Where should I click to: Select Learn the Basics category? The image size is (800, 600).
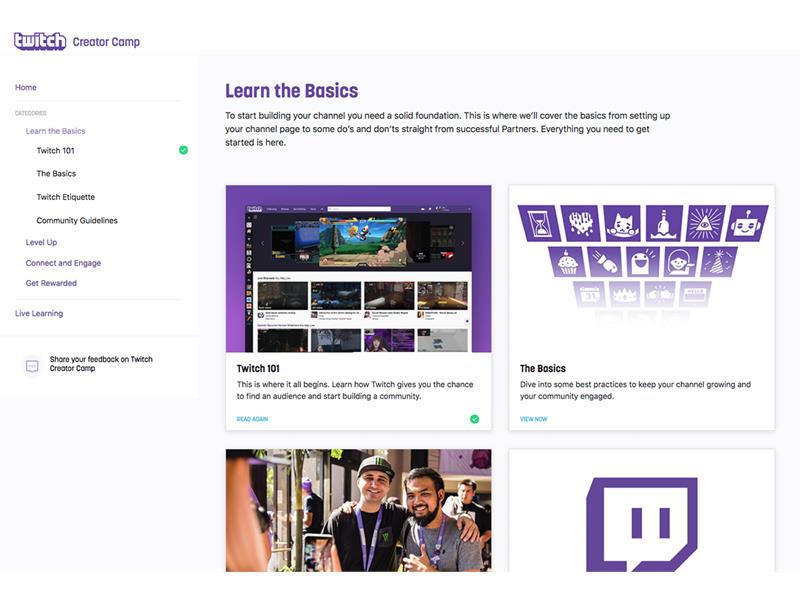click(x=56, y=131)
